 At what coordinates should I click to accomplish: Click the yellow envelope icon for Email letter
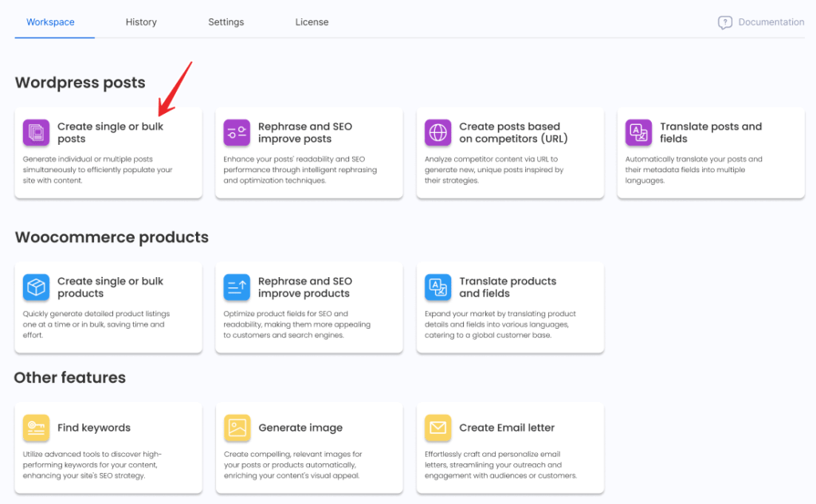[437, 428]
